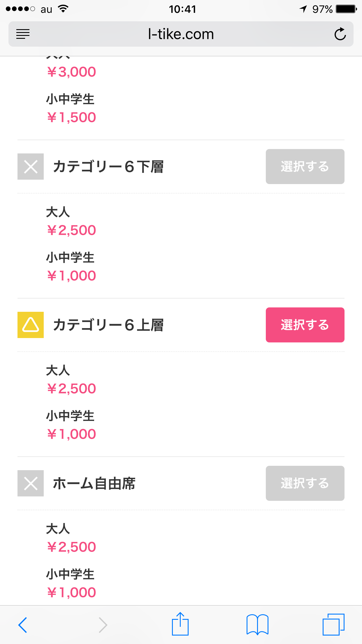Tap sold-out X icon for カテゴリー6下層
Viewport: 362px width, 644px height.
pyautogui.click(x=31, y=167)
